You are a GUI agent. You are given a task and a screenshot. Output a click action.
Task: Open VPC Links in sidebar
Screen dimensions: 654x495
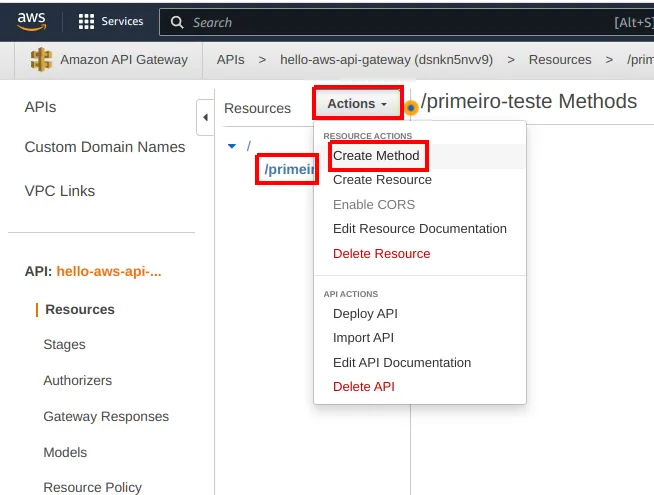[60, 191]
